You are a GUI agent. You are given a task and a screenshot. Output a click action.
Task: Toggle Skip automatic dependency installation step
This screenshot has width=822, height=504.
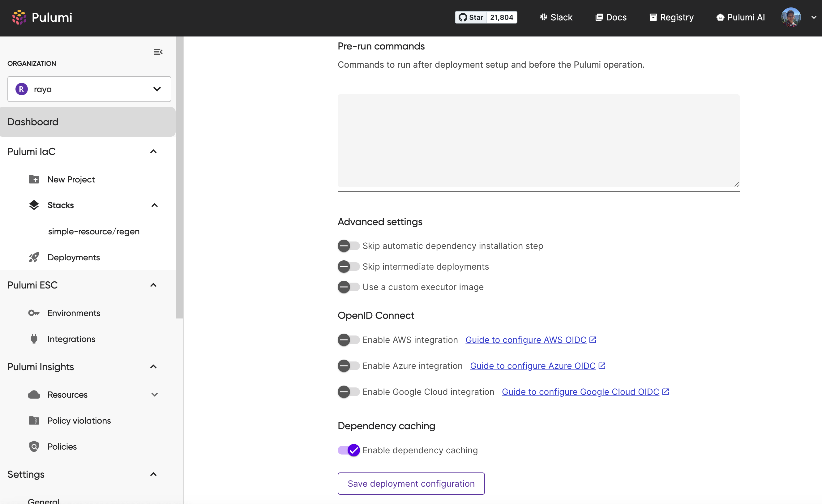348,246
